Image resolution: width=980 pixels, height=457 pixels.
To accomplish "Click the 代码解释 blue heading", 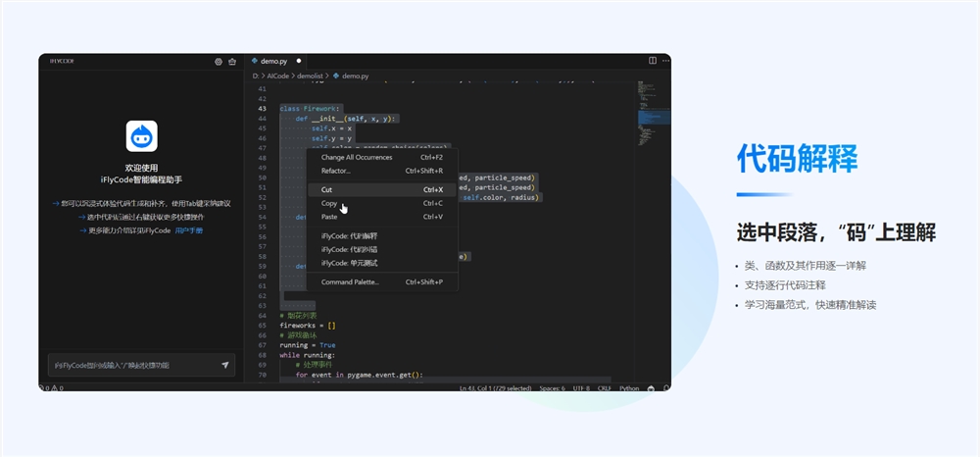I will [797, 158].
